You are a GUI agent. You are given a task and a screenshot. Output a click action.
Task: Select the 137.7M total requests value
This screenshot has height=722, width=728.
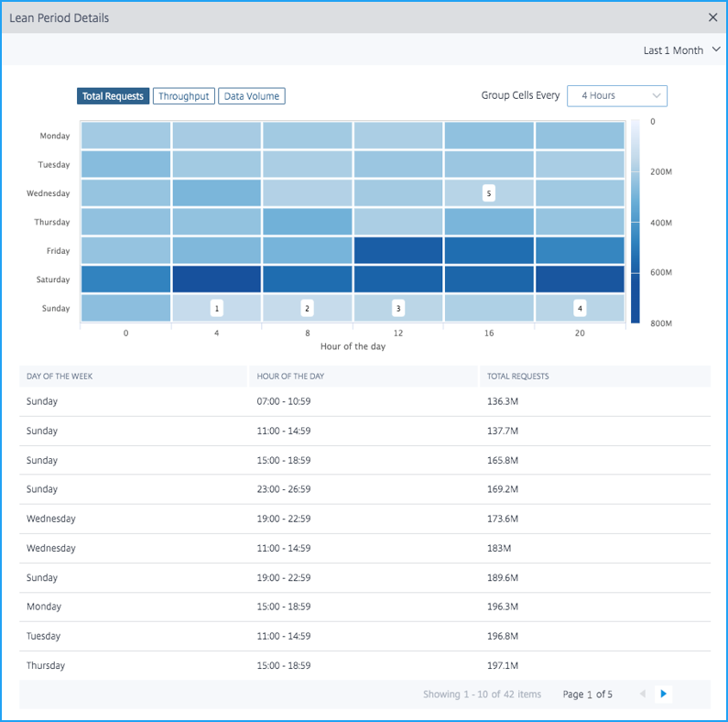pos(503,431)
